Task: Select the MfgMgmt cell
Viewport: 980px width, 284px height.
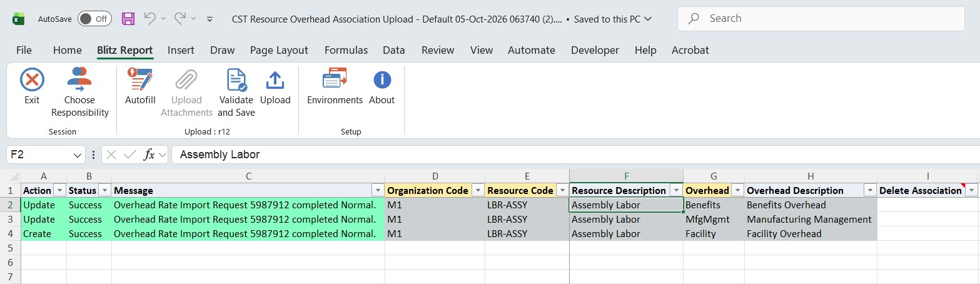Action: (x=714, y=220)
